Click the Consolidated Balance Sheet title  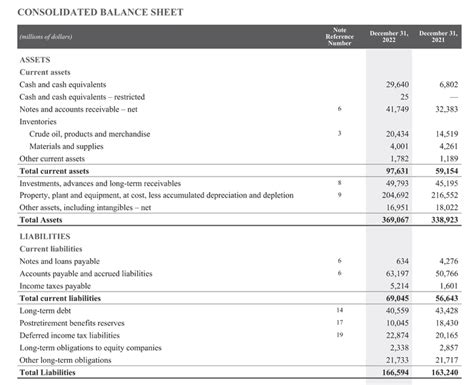pyautogui.click(x=100, y=12)
